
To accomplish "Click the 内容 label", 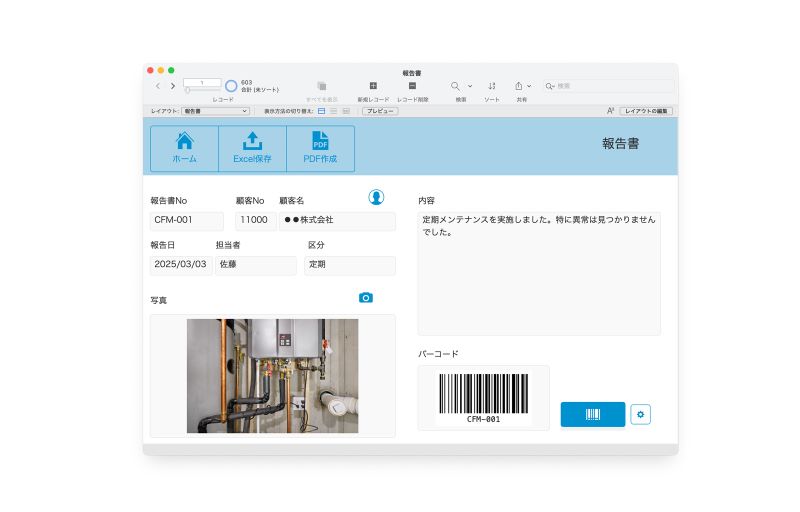I will click(427, 200).
